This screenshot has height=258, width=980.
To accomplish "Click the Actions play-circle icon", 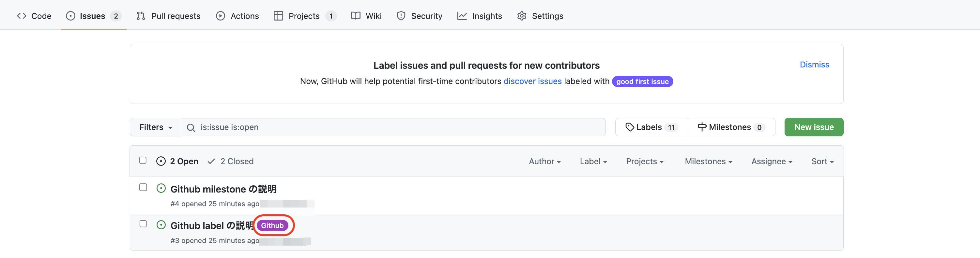I will coord(220,16).
